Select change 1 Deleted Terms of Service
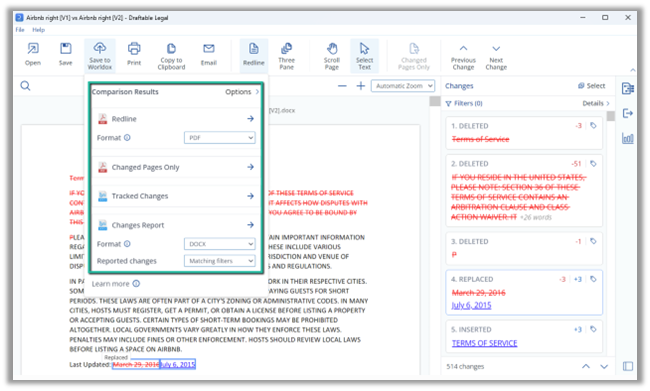 [524, 133]
